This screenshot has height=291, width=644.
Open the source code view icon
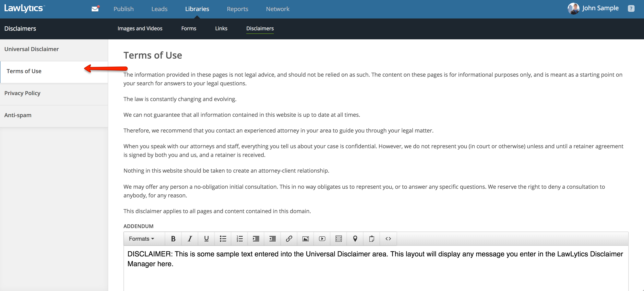click(388, 239)
